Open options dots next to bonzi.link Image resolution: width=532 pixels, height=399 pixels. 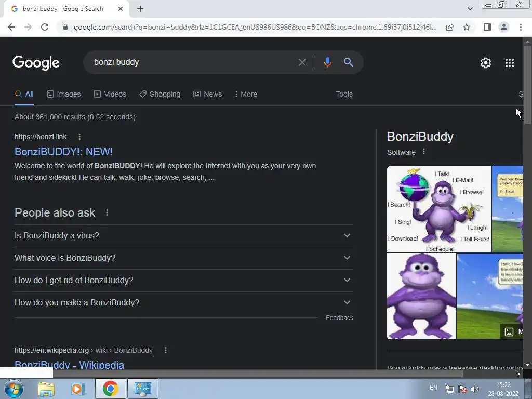pyautogui.click(x=79, y=137)
